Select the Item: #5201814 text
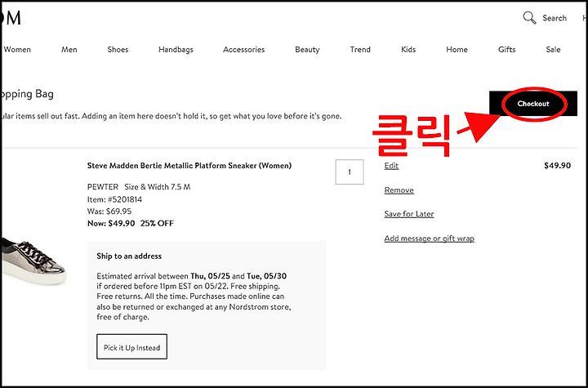 (114, 199)
